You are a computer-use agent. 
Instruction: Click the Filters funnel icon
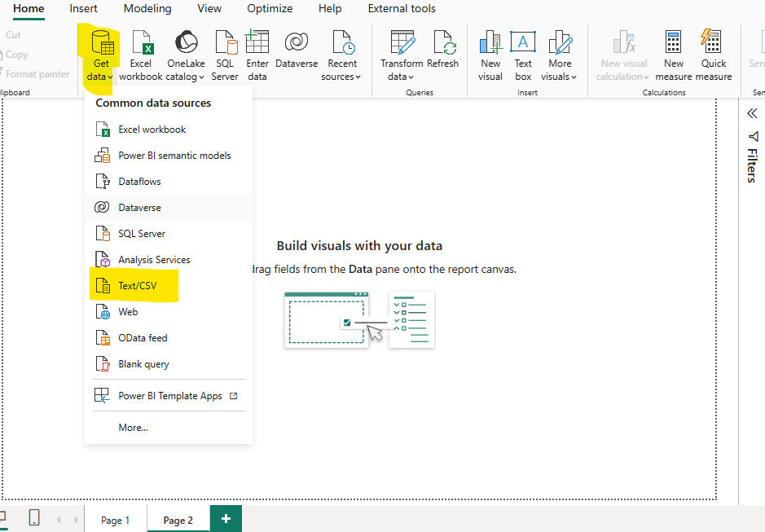[x=753, y=136]
